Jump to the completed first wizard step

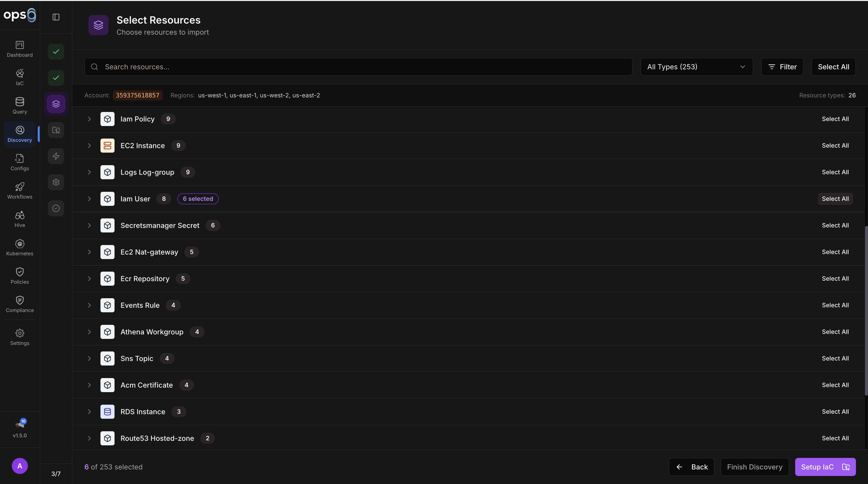pyautogui.click(x=56, y=51)
